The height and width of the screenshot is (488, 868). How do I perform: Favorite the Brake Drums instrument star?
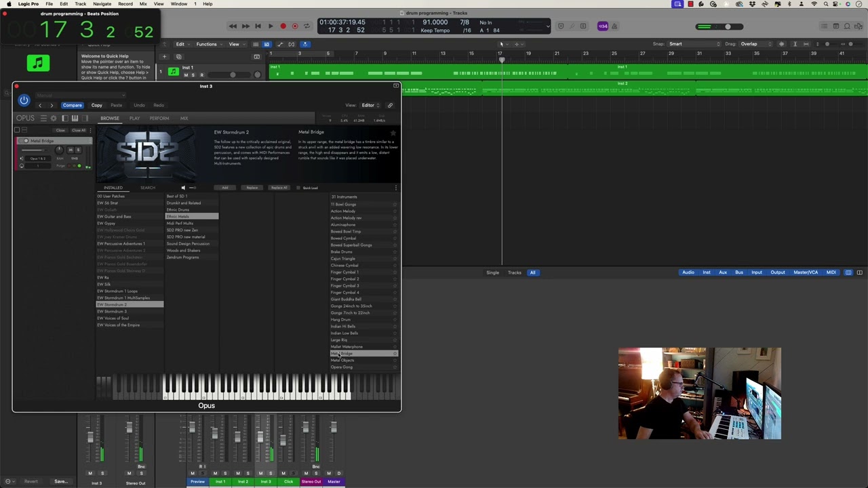coord(395,251)
